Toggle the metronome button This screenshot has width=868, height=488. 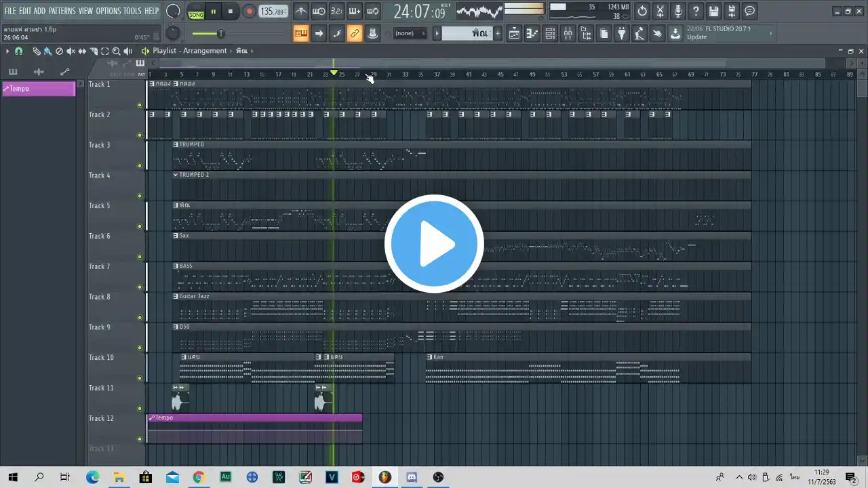tap(301, 11)
